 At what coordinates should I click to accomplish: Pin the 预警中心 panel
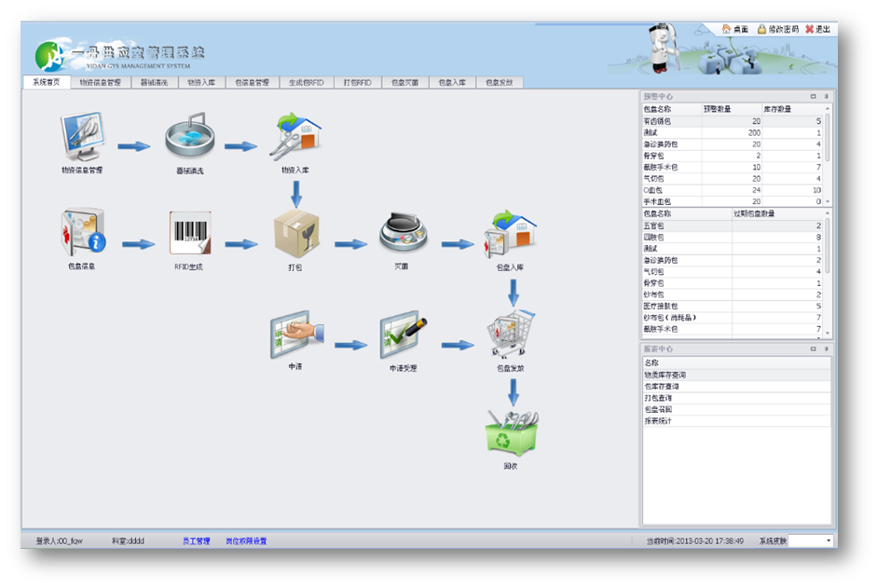click(826, 96)
